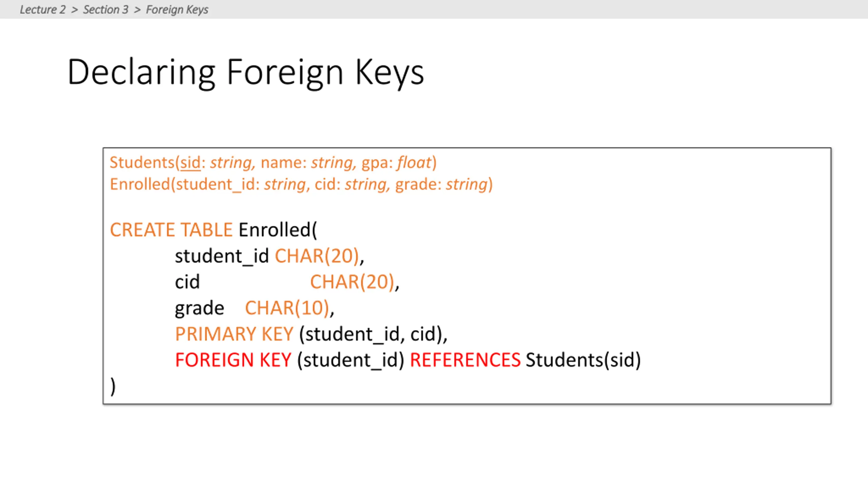Click the 'Section 3' breadcrumb text
Image resolution: width=868 pixels, height=488 pixels.
[x=106, y=9]
